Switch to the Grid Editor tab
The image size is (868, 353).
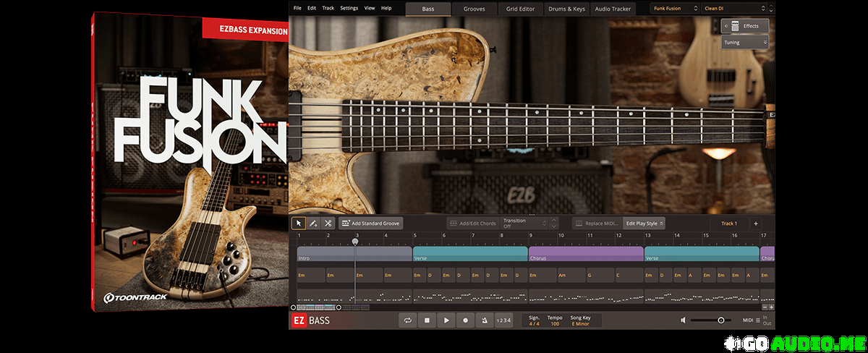point(520,9)
